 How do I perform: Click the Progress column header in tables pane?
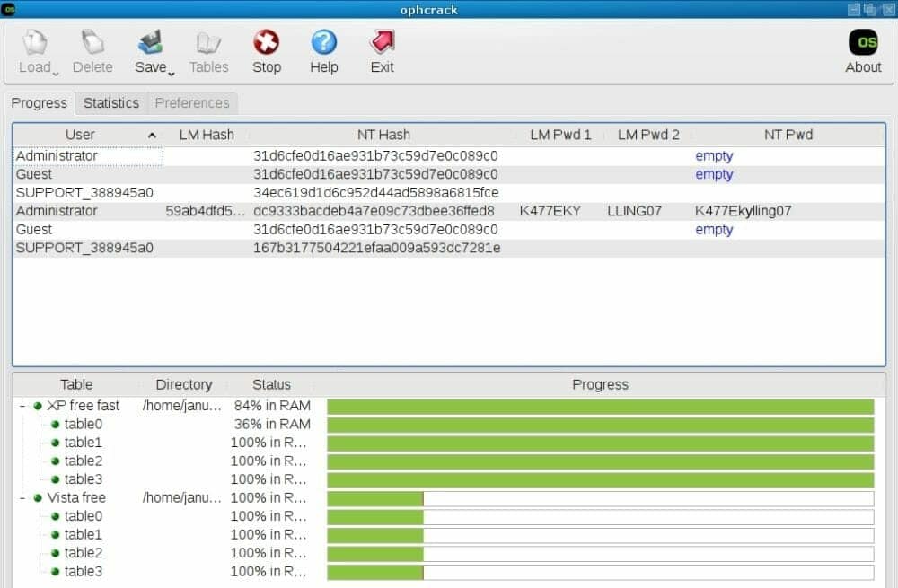pos(600,384)
